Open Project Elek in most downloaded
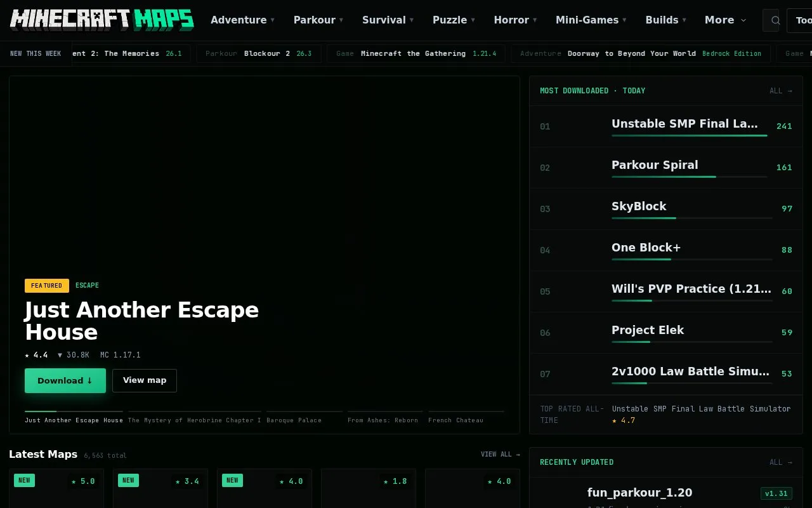Viewport: 812px width, 508px height. (x=667, y=333)
